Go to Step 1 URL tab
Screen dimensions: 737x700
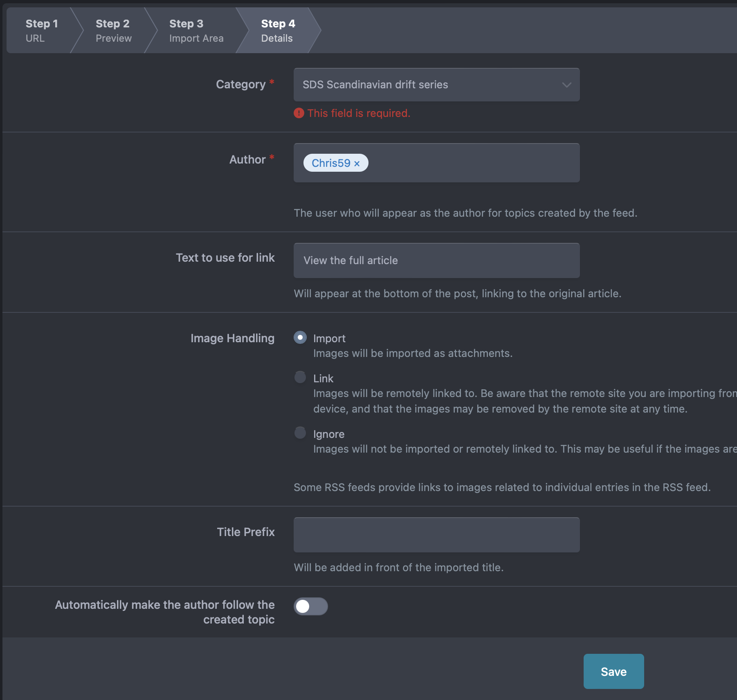(42, 30)
